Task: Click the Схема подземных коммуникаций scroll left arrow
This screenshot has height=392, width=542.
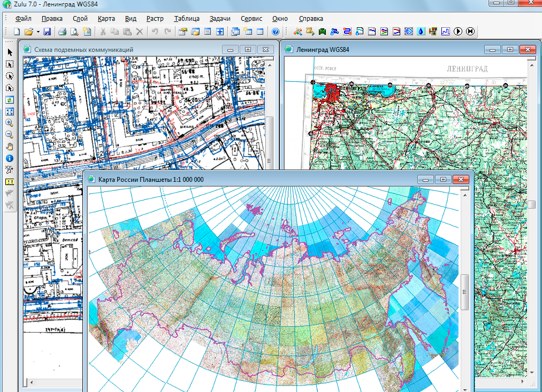Action: tap(32, 382)
